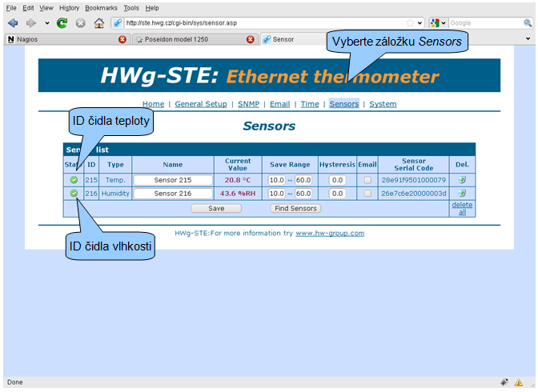The image size is (538, 392).
Task: Open the Email settings link
Action: click(279, 104)
